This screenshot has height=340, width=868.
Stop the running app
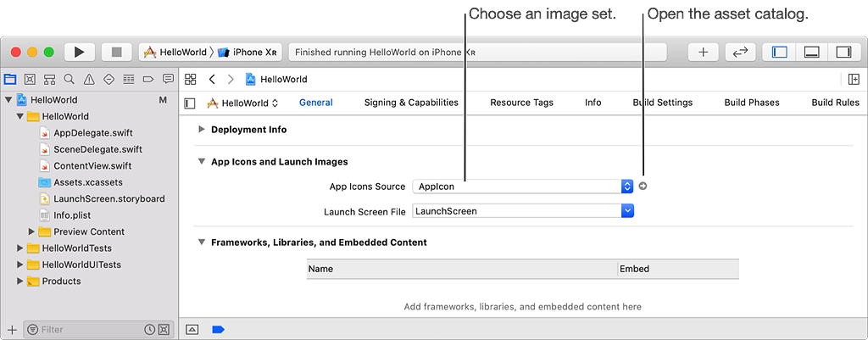(117, 52)
